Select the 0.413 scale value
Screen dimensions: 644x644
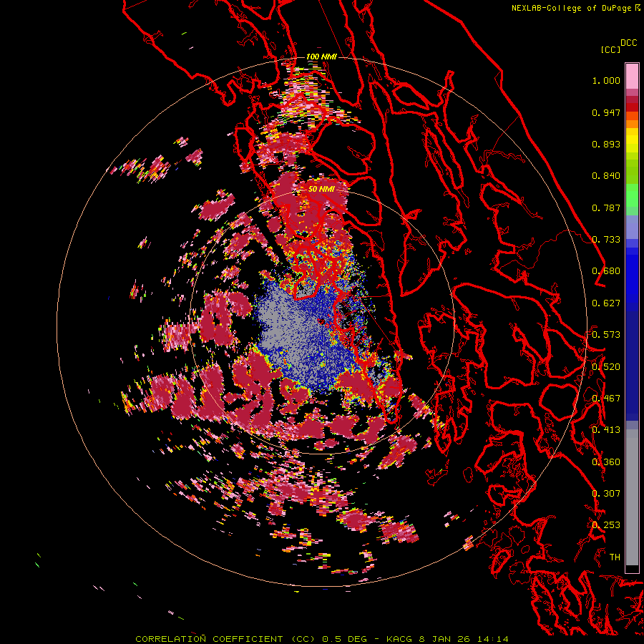click(x=606, y=430)
